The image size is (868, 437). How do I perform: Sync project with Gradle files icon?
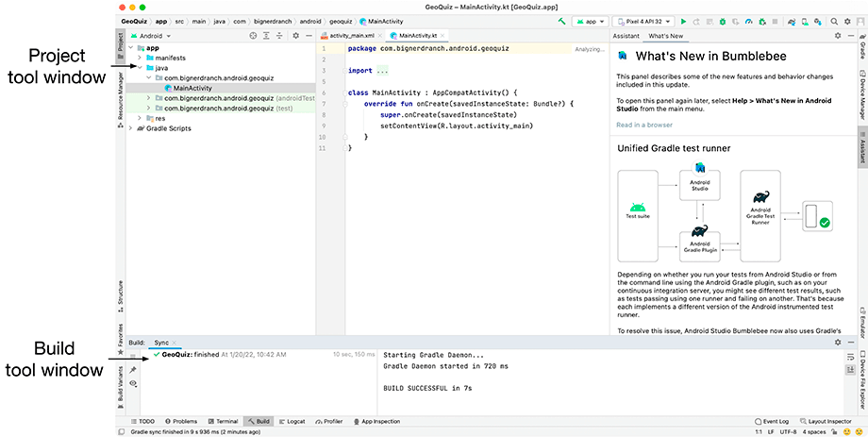tap(792, 22)
